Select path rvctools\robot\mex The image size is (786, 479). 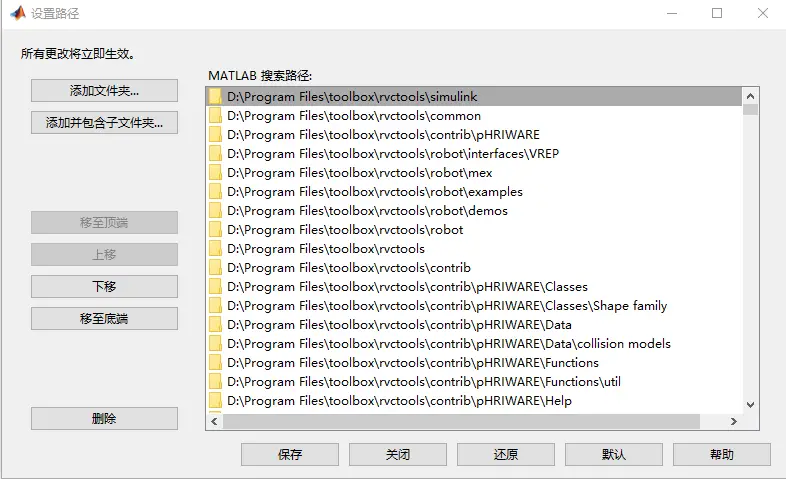[x=474, y=173]
